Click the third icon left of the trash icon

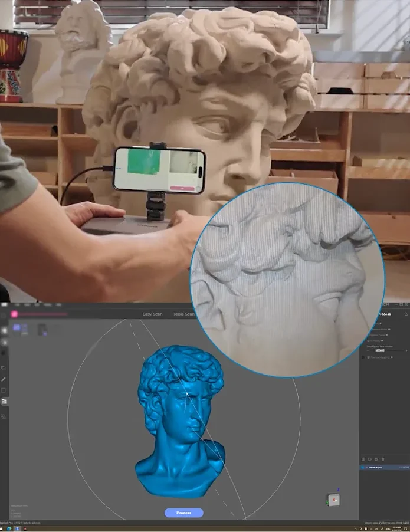coord(376,459)
